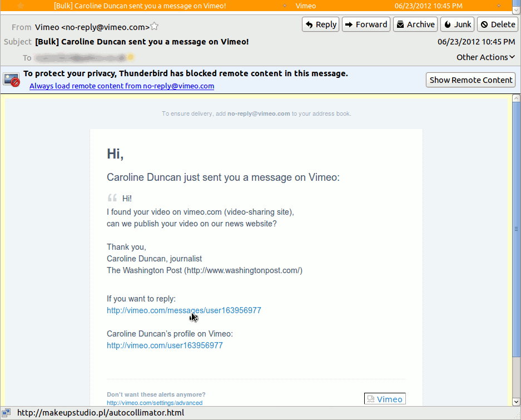The width and height of the screenshot is (521, 420).
Task: Always load remote content from no-reply@vimeo.com
Action: (x=122, y=86)
